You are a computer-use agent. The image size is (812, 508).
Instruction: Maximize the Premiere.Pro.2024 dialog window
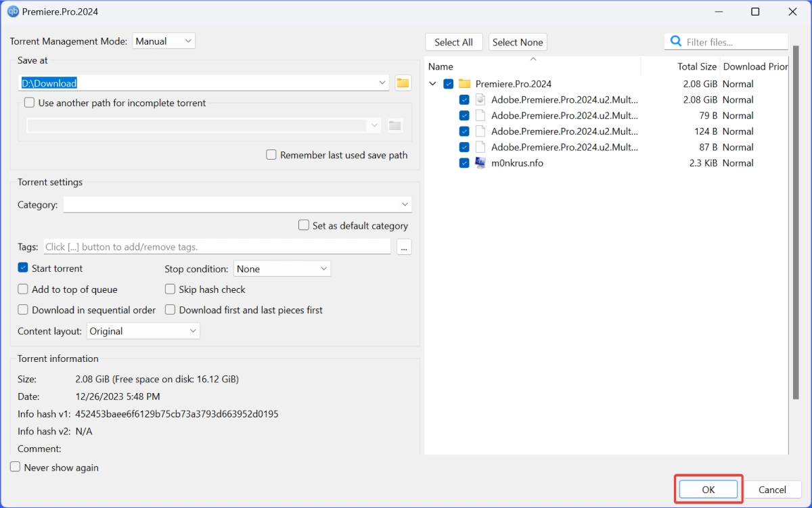click(x=755, y=11)
